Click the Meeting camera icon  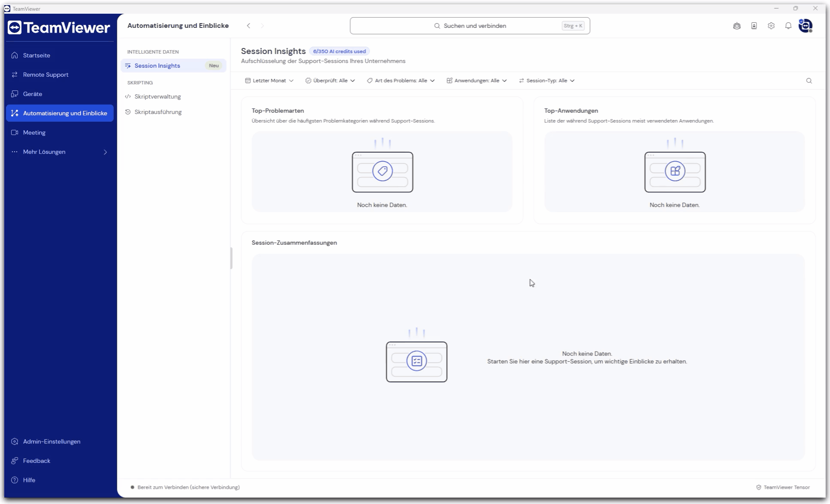click(15, 132)
